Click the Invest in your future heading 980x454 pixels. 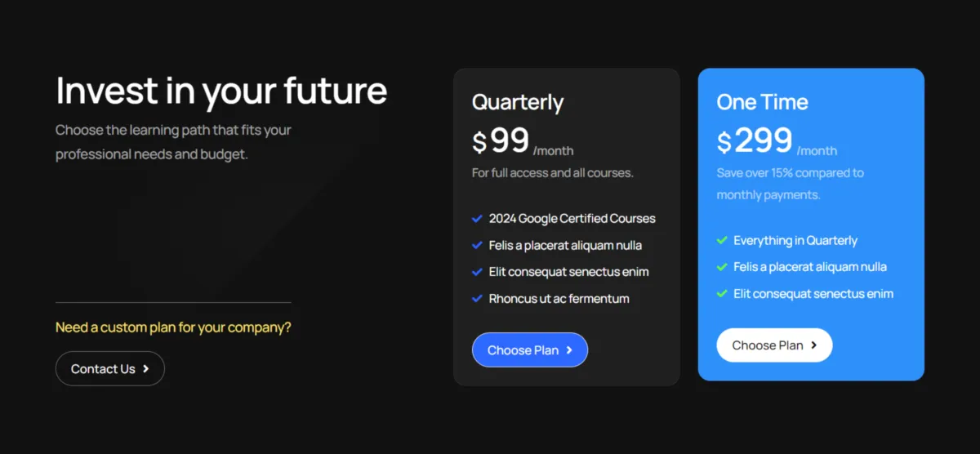(221, 91)
